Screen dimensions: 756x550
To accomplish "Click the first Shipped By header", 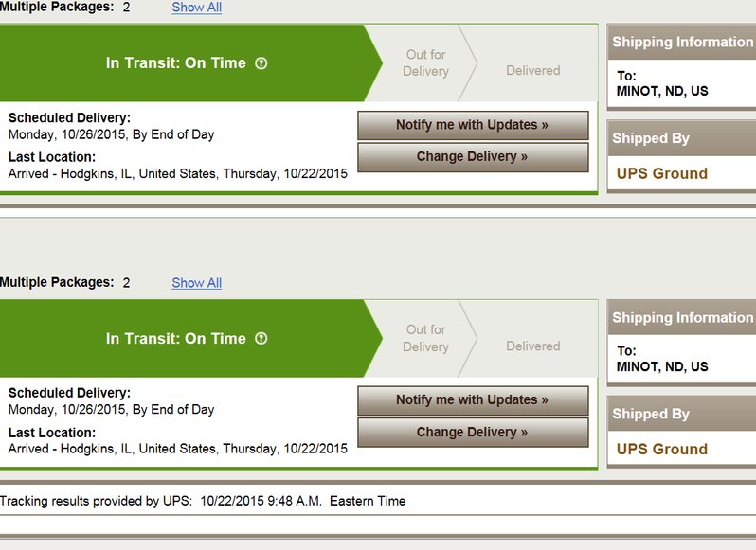I will (682, 138).
